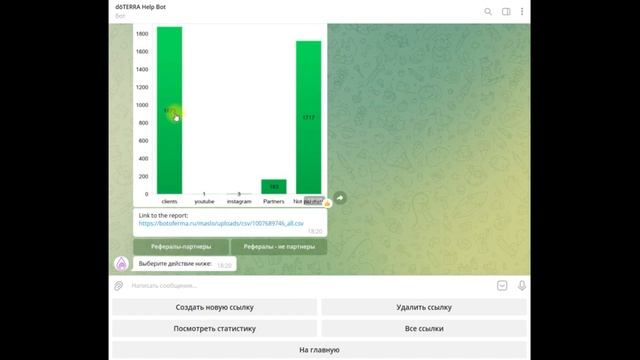Open search in the chat header
The width and height of the screenshot is (640, 360).
click(488, 11)
